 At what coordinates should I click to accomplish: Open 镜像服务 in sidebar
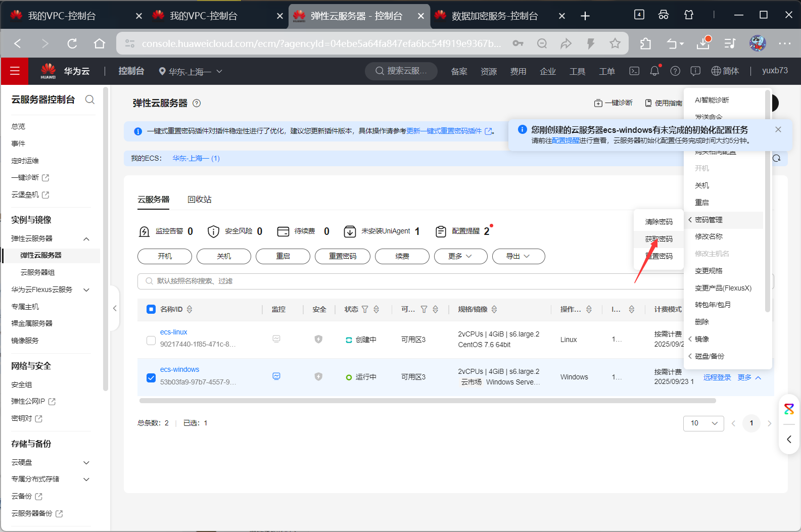click(x=25, y=341)
